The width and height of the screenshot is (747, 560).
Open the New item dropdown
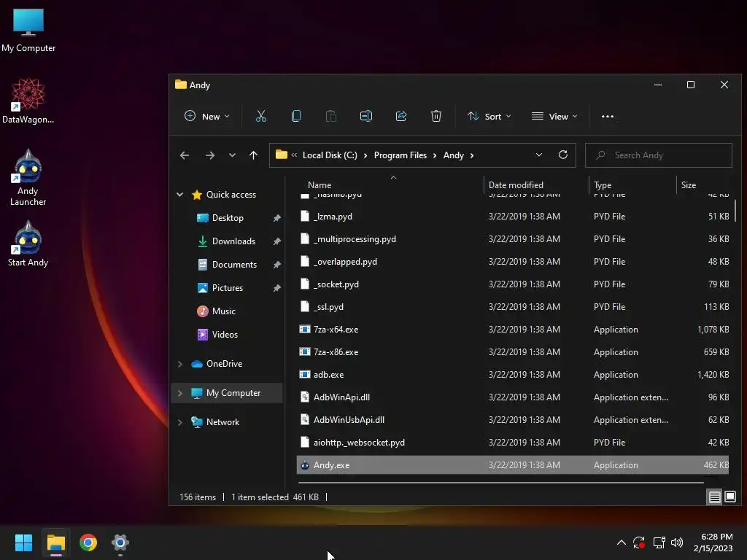pos(206,116)
